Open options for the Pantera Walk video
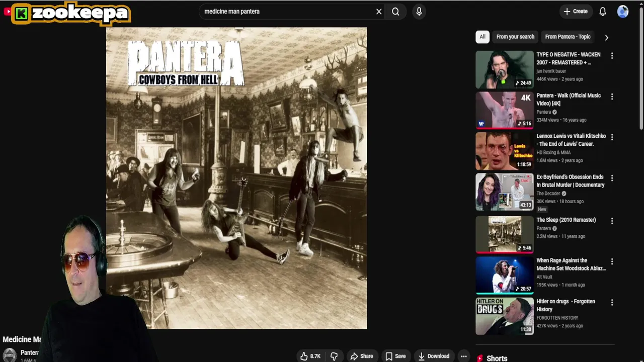Screen dimensions: 644x362 (x=612, y=97)
